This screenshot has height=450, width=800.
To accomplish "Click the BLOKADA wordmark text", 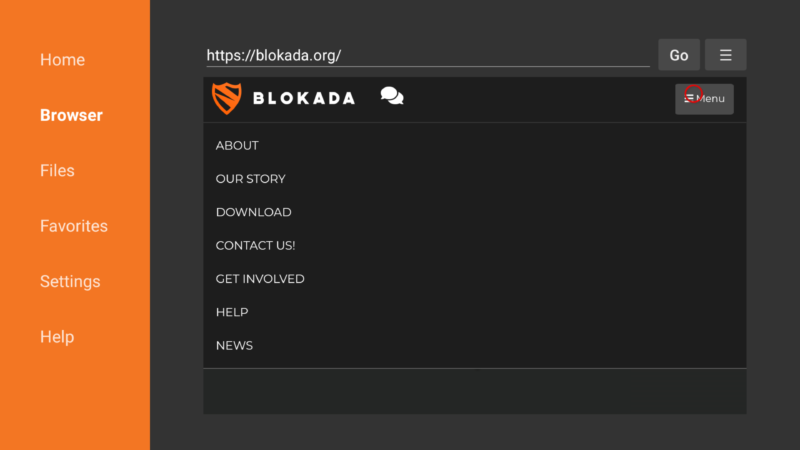I will 304,98.
